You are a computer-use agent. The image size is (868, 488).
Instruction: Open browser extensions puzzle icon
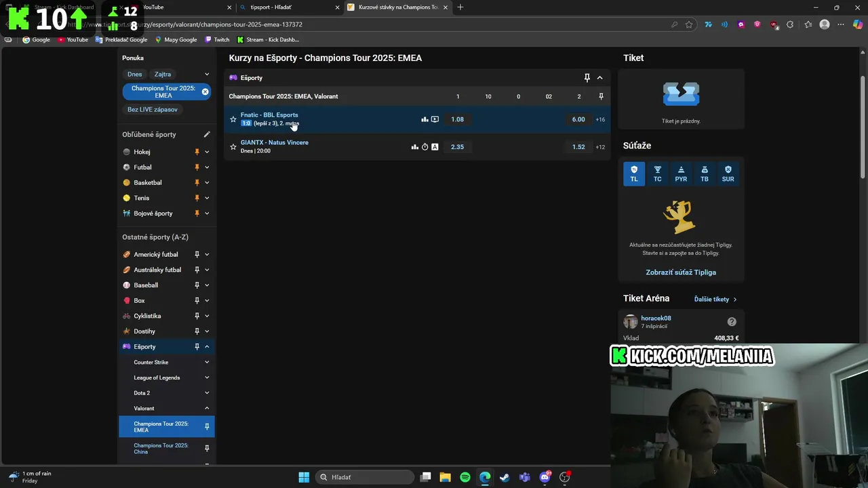tap(790, 24)
